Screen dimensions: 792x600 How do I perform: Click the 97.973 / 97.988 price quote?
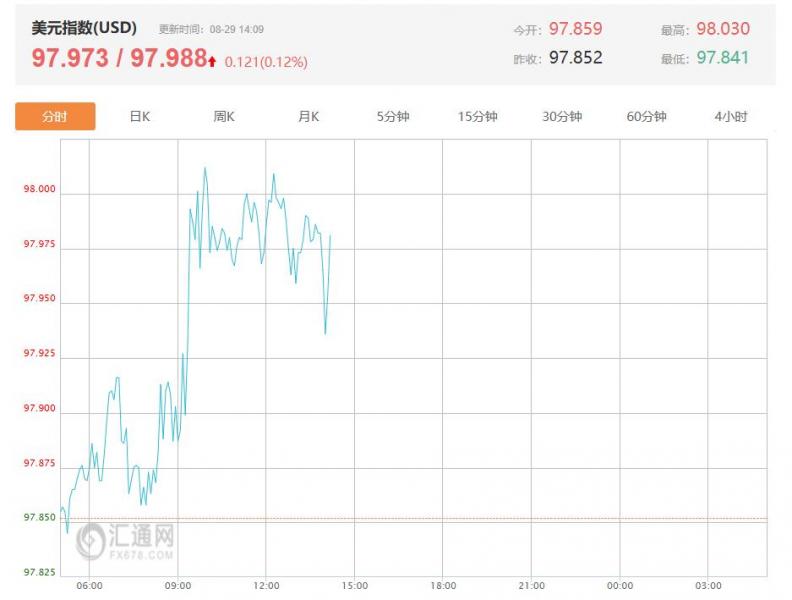(118, 58)
